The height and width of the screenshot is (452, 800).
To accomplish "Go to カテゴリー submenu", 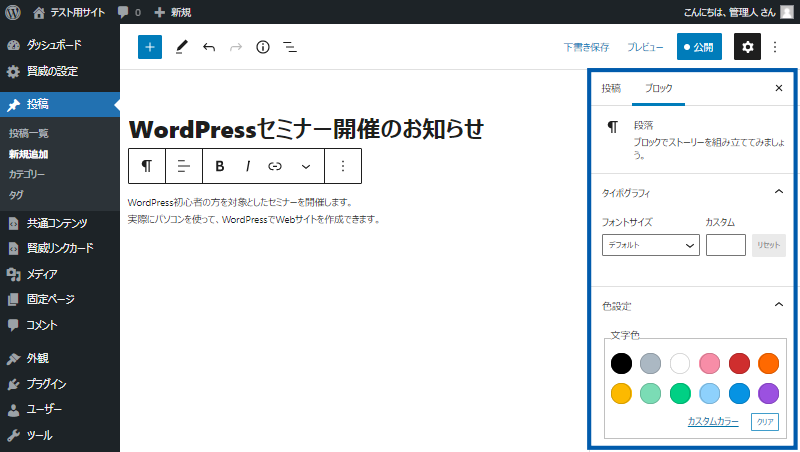I will tap(27, 174).
